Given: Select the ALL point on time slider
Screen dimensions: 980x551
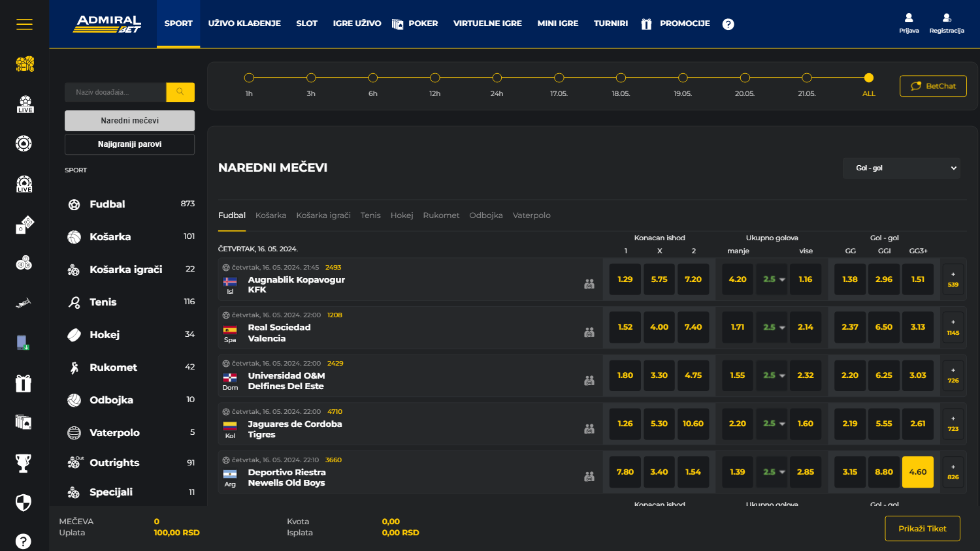Looking at the screenshot, I should pyautogui.click(x=868, y=78).
